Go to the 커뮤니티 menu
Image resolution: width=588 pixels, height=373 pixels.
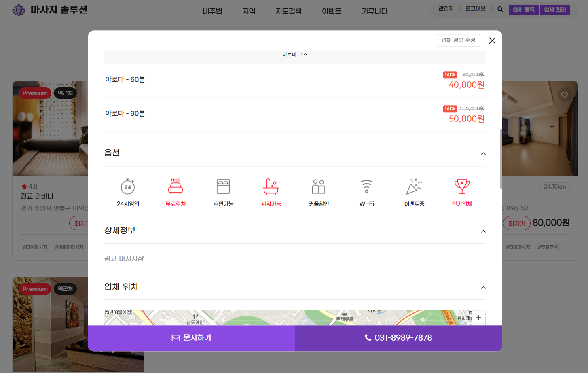tap(374, 11)
